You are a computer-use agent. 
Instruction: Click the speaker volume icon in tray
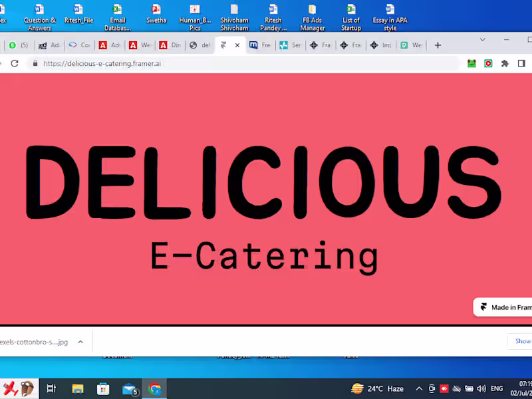[481, 388]
